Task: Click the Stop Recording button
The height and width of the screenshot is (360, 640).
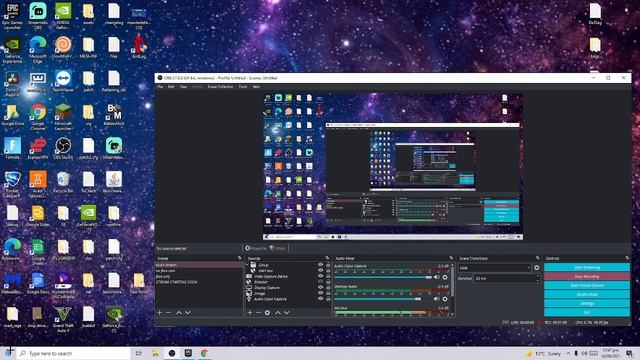Action: click(587, 276)
